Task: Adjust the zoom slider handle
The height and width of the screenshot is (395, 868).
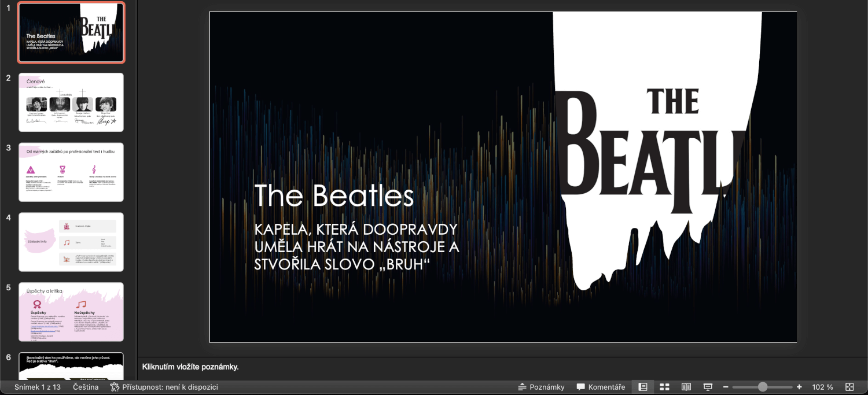Action: tap(763, 387)
